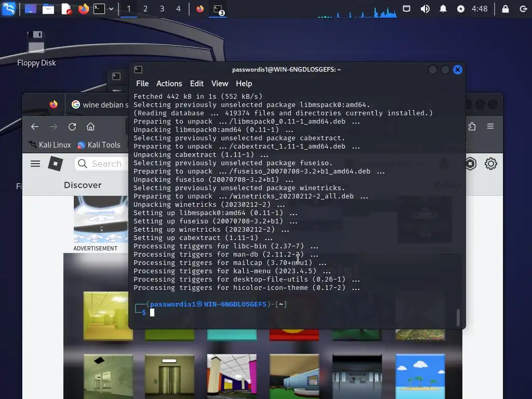Select the Firefox window in the taskbar
This screenshot has height=399, width=532.
pos(200,9)
